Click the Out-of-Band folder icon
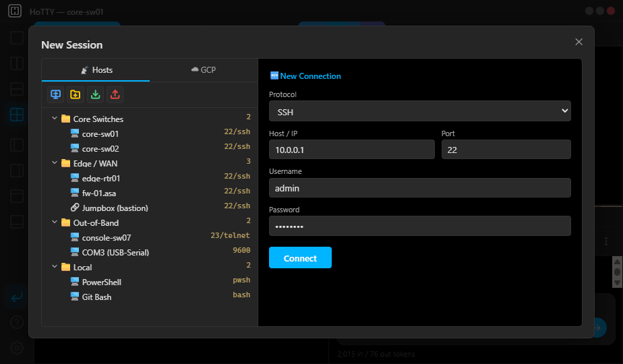Image resolution: width=623 pixels, height=364 pixels. pyautogui.click(x=66, y=222)
